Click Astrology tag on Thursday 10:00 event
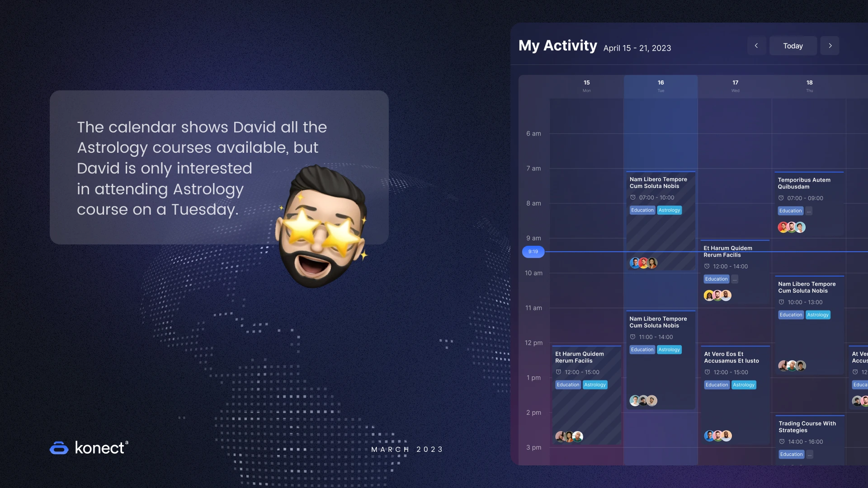Screen dimensions: 868x488 coord(818,315)
